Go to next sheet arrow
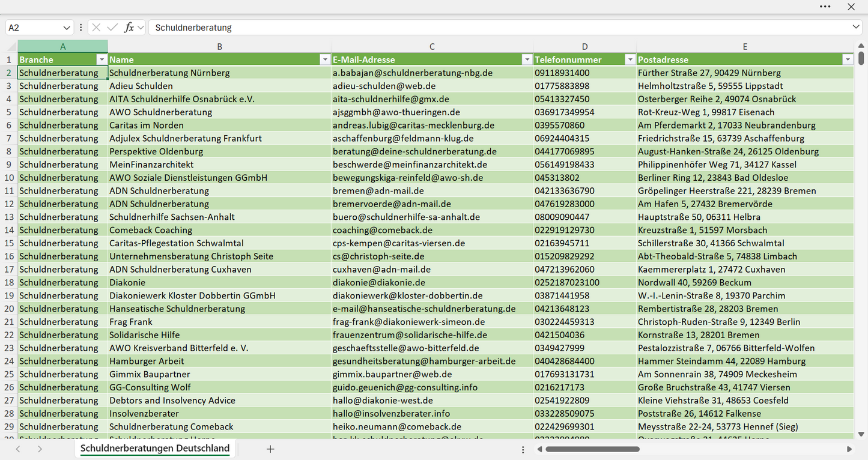Screen dimensions: 868x460 40,449
